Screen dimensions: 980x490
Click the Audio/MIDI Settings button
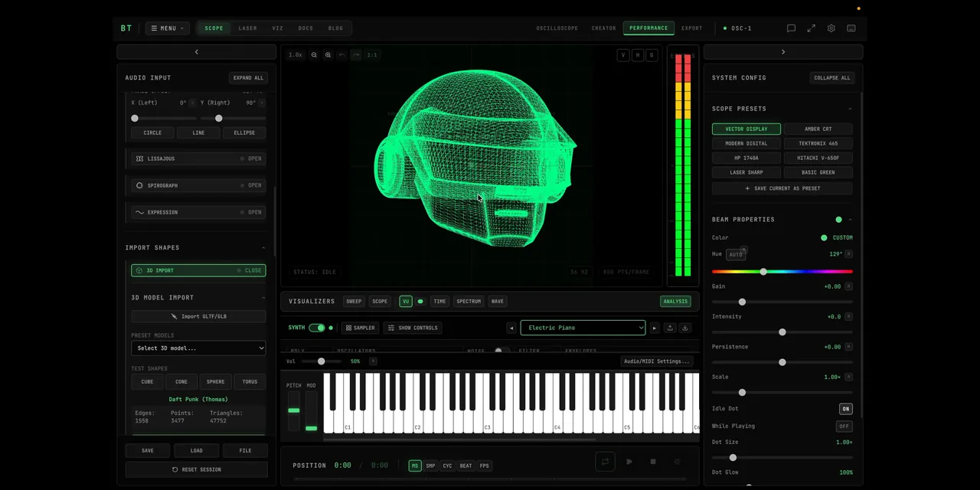(x=657, y=361)
